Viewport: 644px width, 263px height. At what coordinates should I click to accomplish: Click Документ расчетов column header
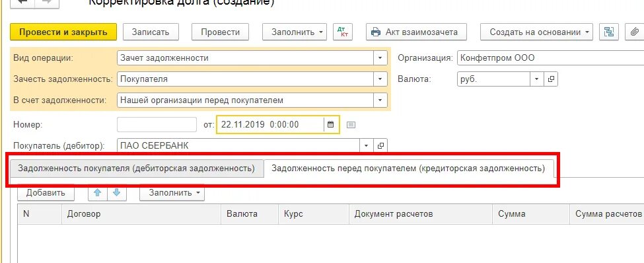[x=421, y=214]
